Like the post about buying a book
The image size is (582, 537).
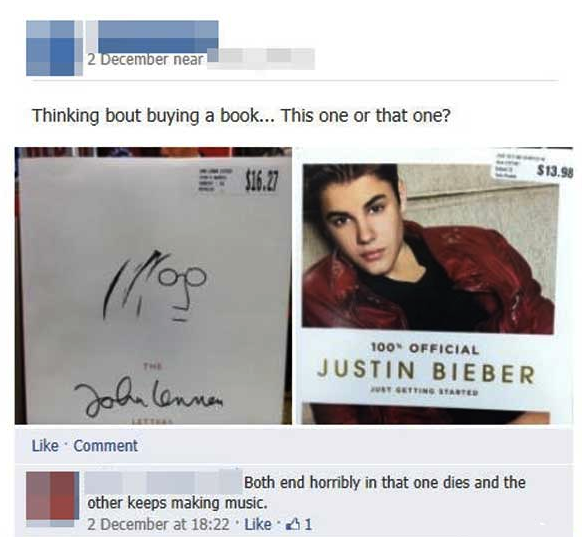45,446
